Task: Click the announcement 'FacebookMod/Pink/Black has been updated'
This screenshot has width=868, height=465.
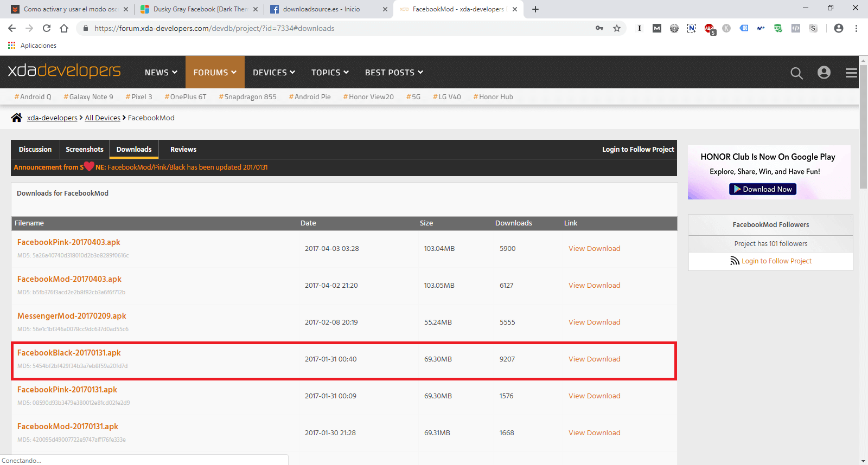Action: [188, 167]
